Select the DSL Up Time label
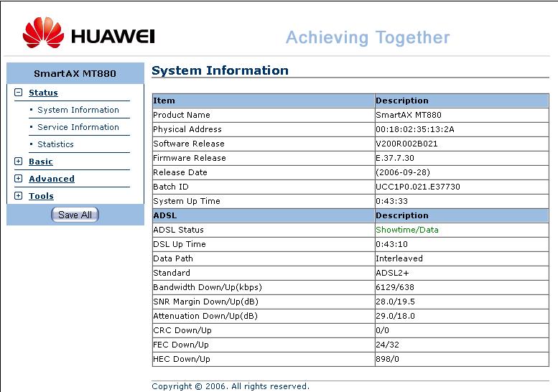This screenshot has height=392, width=558. point(180,244)
